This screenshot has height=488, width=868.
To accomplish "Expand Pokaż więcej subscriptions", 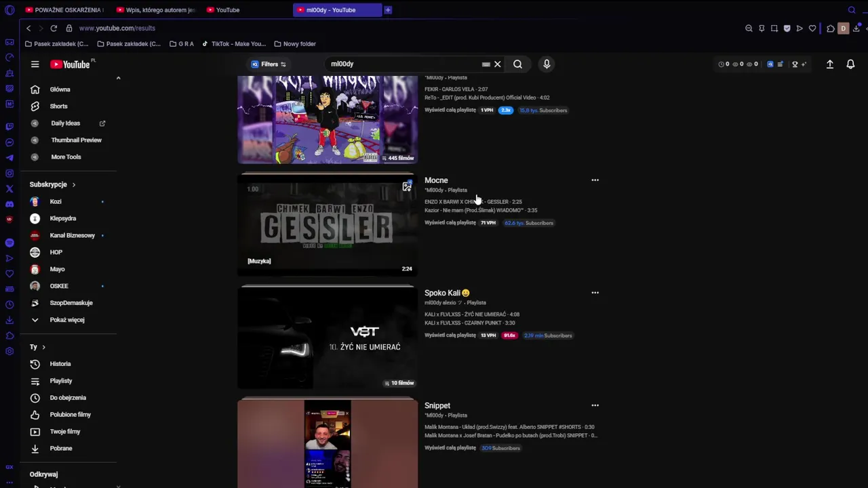I will tap(66, 320).
